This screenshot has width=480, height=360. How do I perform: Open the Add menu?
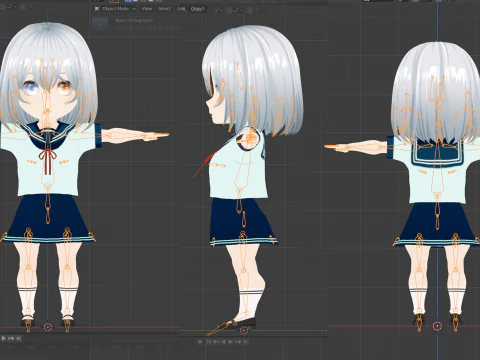coord(181,9)
